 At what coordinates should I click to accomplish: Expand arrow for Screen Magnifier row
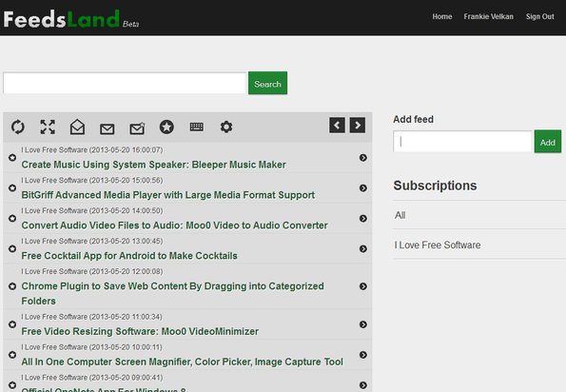pyautogui.click(x=363, y=355)
